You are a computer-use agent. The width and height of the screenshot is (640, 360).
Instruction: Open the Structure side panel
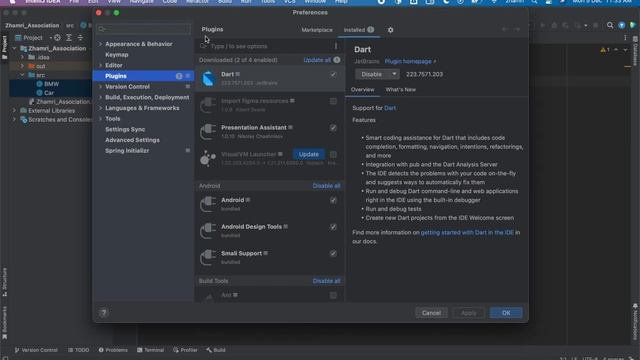tap(4, 282)
